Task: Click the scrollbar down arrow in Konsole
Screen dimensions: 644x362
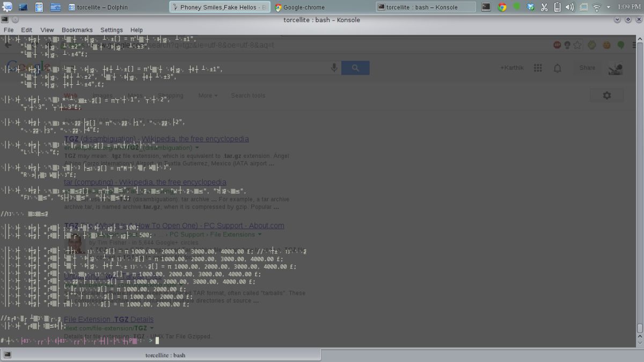Action: (640, 342)
